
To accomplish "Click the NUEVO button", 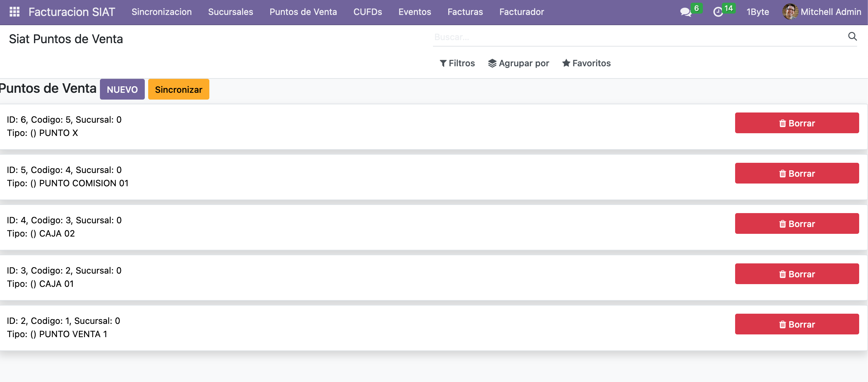I will pyautogui.click(x=122, y=89).
